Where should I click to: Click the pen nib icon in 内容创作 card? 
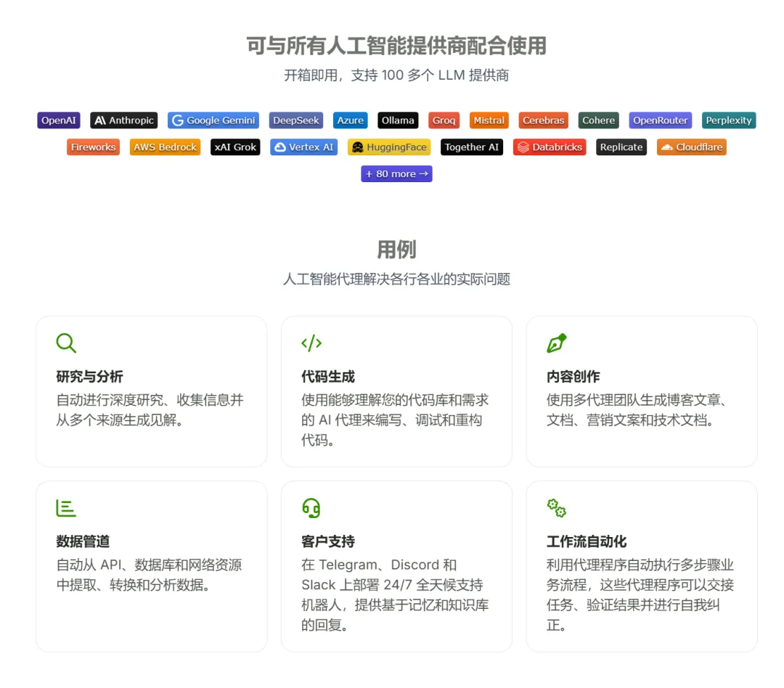557,343
